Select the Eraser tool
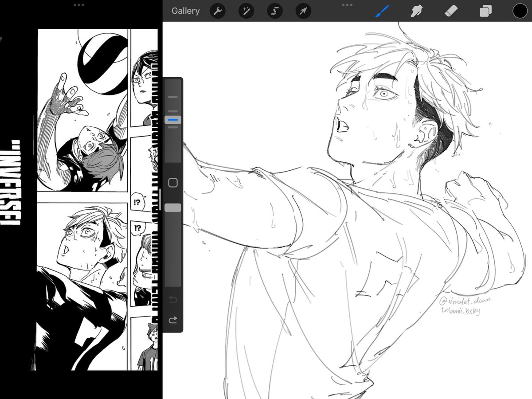This screenshot has width=532, height=399. tap(451, 11)
